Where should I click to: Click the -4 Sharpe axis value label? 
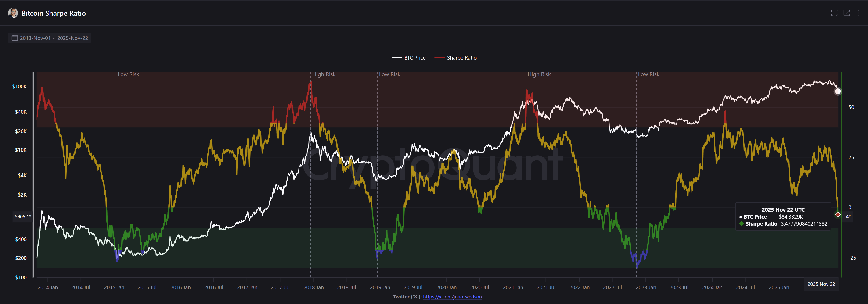[x=847, y=216]
